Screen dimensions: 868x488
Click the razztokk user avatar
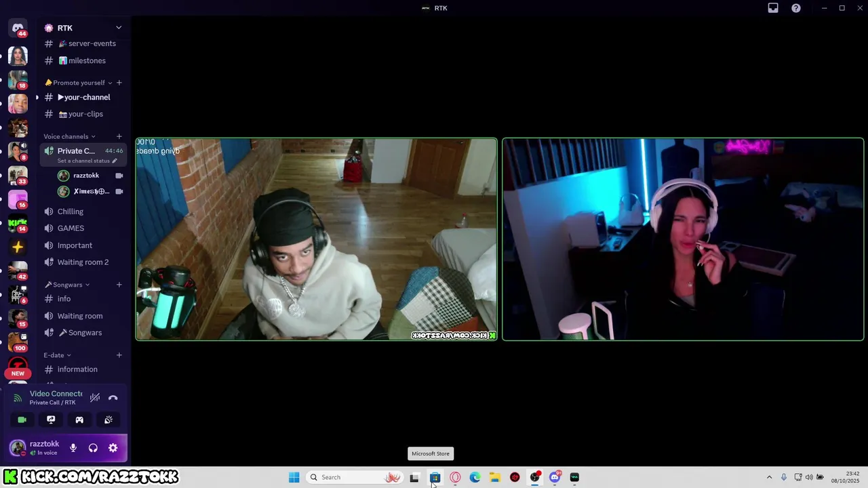pos(18,448)
